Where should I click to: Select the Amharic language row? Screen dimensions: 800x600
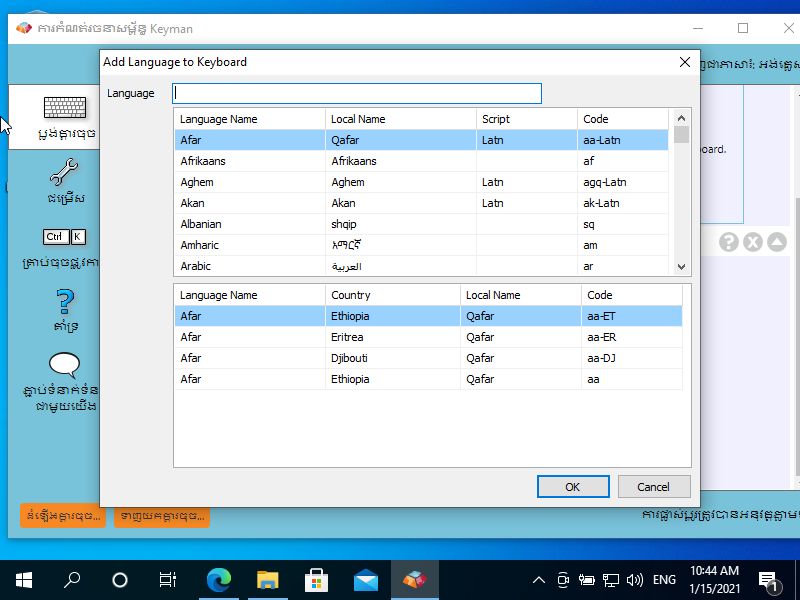click(421, 245)
